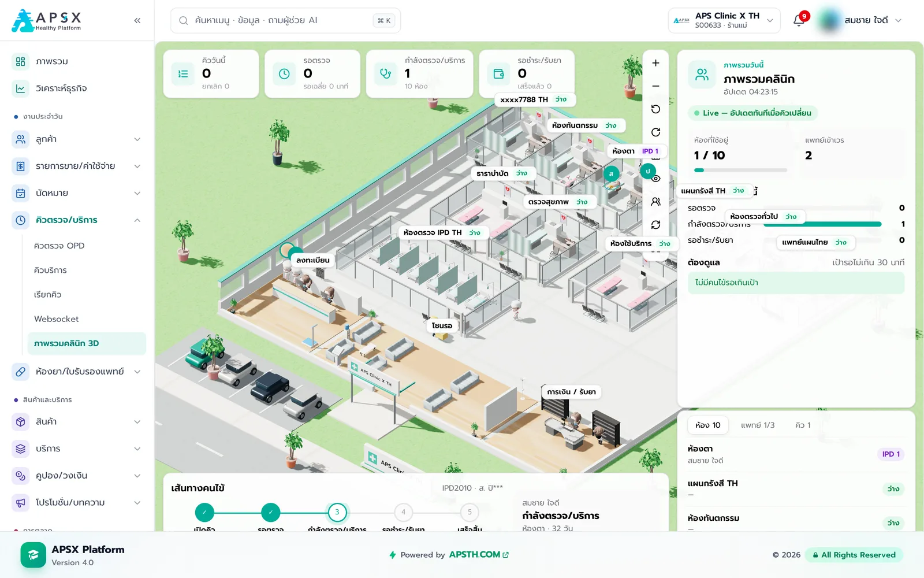Toggle label visibility with eye icon
Screen dimensions: 924x578
click(x=655, y=179)
